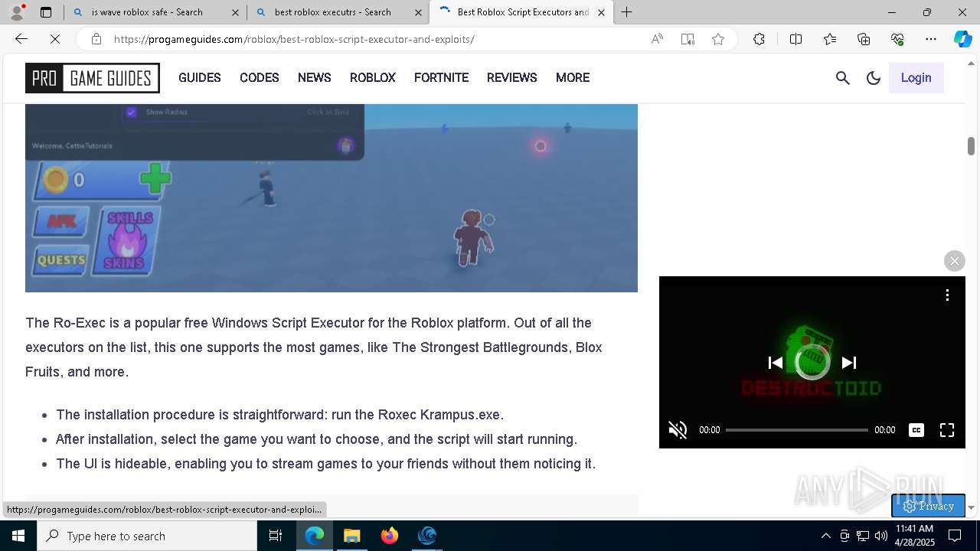Viewport: 980px width, 551px height.
Task: Go to Pro Game Guides home logo
Action: point(93,78)
